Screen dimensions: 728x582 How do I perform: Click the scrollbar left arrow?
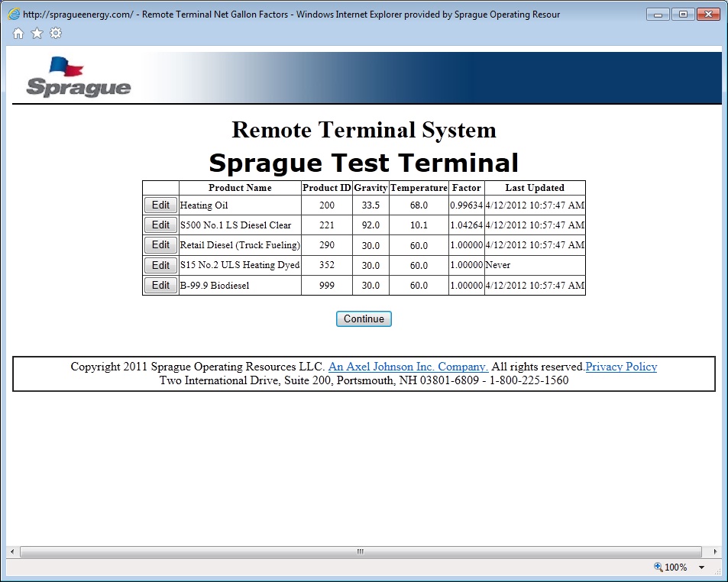click(12, 551)
